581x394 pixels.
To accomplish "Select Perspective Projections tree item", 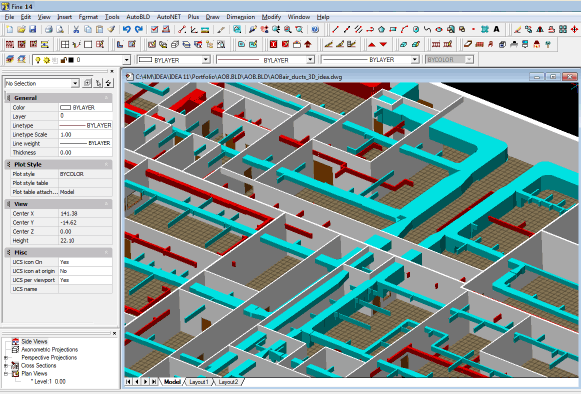I will [49, 358].
